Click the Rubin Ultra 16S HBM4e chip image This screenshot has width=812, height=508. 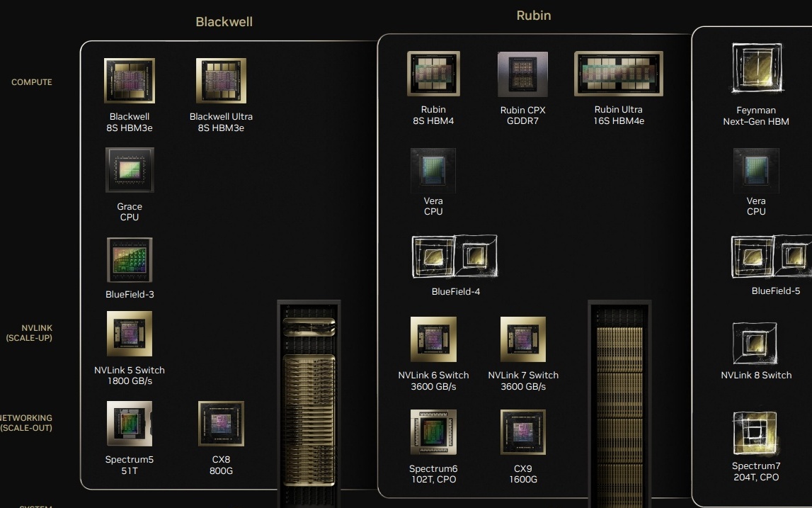point(619,74)
